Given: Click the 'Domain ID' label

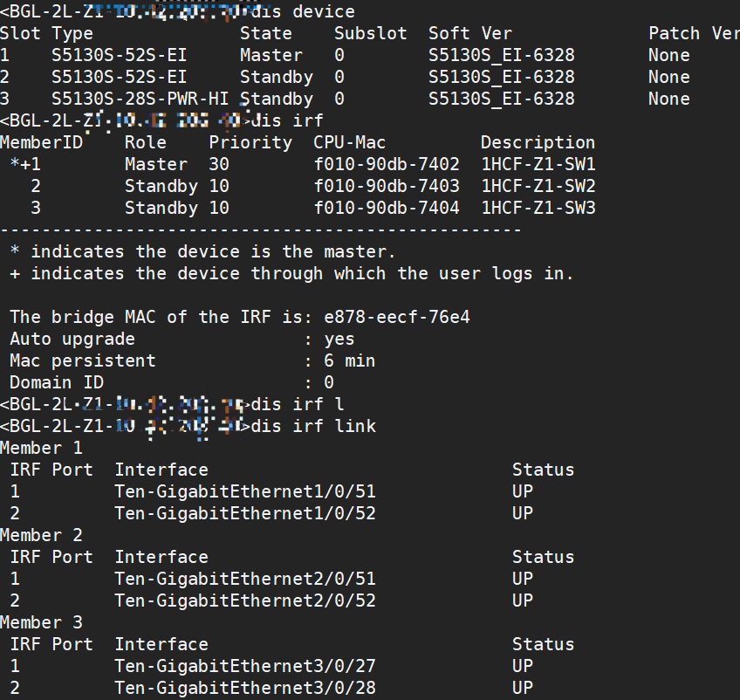Looking at the screenshot, I should coord(57,382).
